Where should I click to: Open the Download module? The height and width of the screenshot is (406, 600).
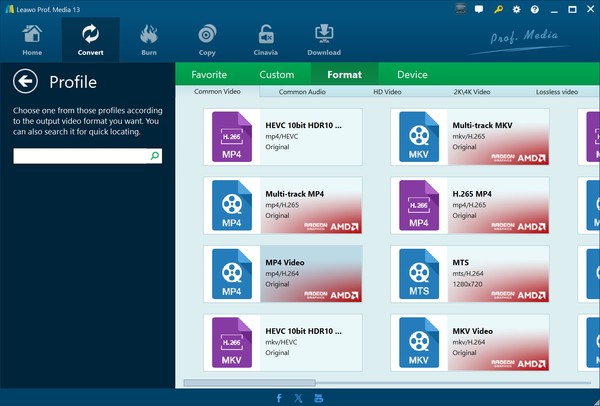coord(324,40)
